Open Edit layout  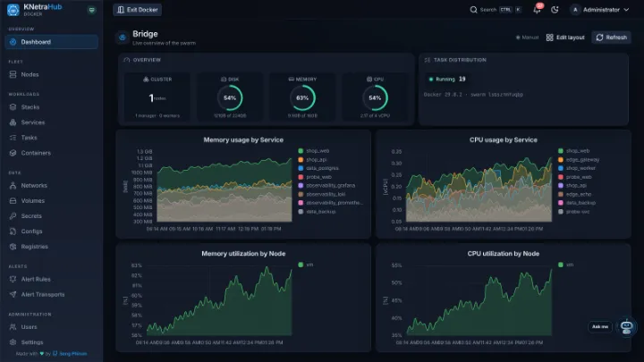(565, 38)
